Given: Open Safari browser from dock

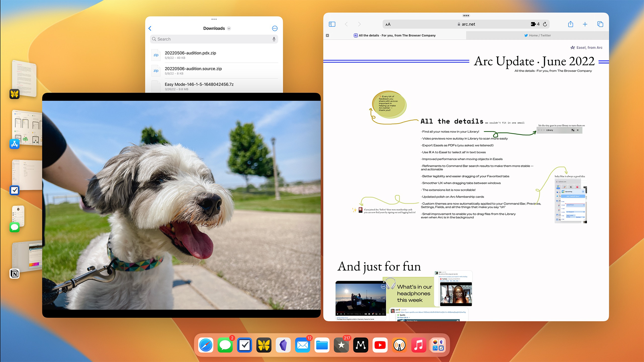Looking at the screenshot, I should 205,345.
